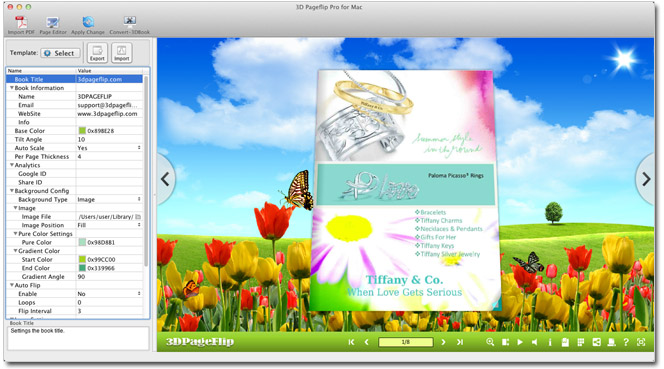Screen dimensions: 664x369
Task: Select the Book Title row
Action: pos(75,79)
